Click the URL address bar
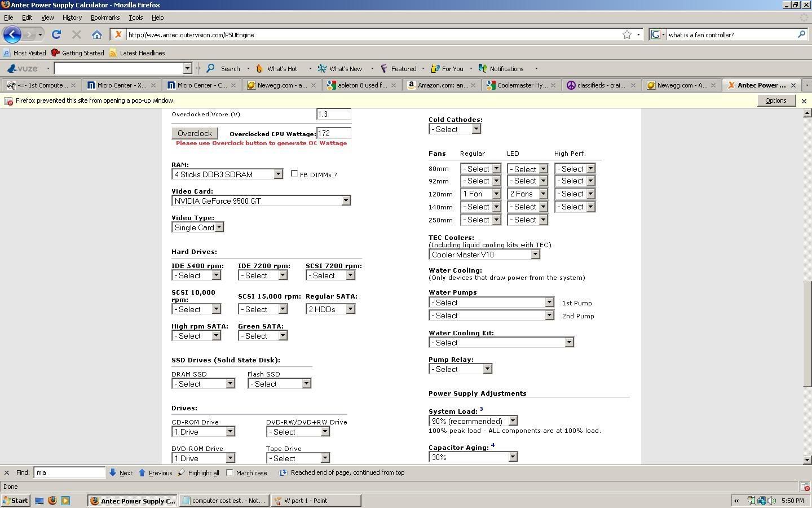 click(372, 34)
